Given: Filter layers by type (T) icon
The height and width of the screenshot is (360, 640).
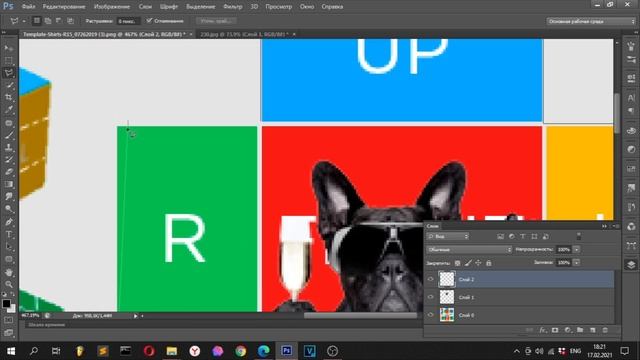Looking at the screenshot, I should [x=523, y=236].
